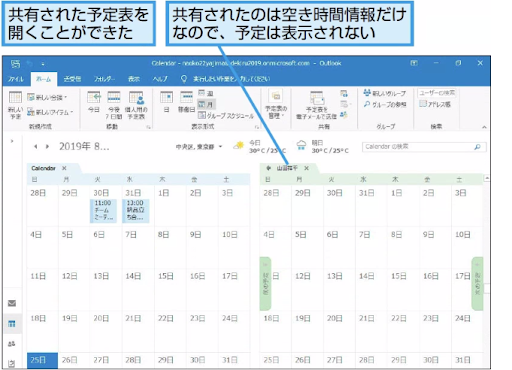Click into the Calendar の検索 search field
512x370 pixels.
418,147
